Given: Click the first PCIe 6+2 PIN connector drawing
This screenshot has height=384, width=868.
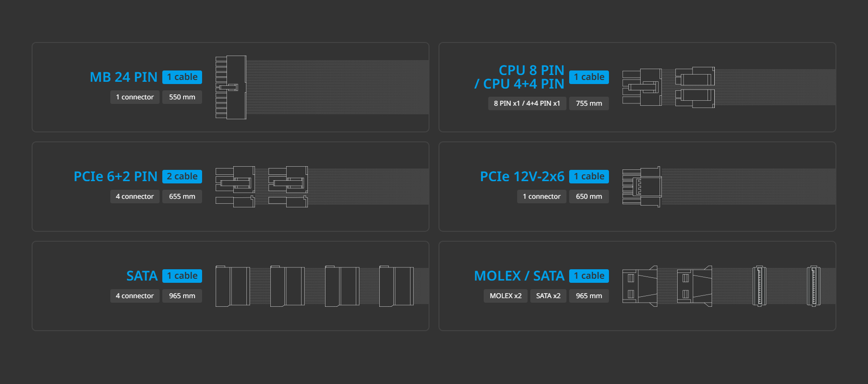Looking at the screenshot, I should point(235,187).
